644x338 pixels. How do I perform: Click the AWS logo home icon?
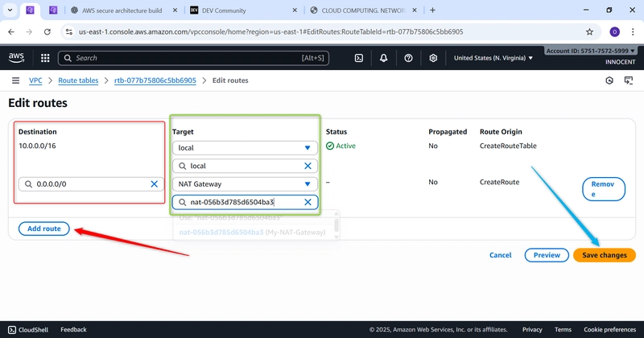click(17, 58)
